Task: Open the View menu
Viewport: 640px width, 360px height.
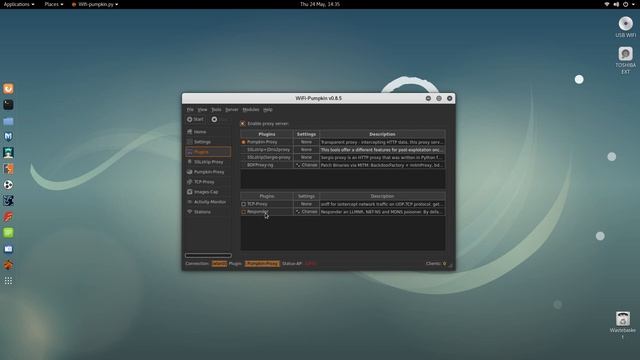Action: 202,109
